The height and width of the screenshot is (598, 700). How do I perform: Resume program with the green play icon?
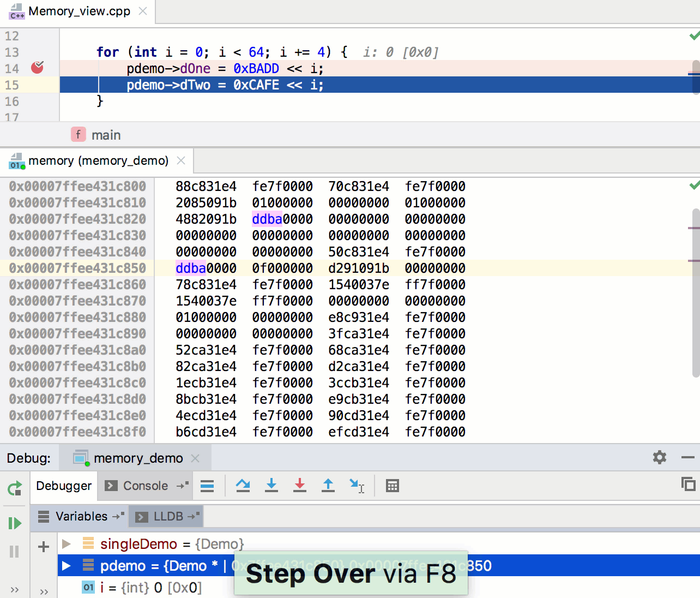pyautogui.click(x=15, y=523)
